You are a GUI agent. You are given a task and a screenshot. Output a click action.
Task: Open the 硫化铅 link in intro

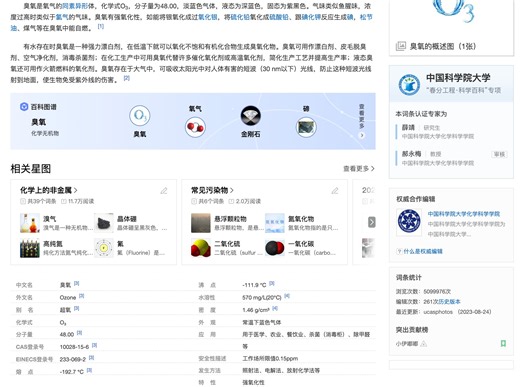click(240, 17)
